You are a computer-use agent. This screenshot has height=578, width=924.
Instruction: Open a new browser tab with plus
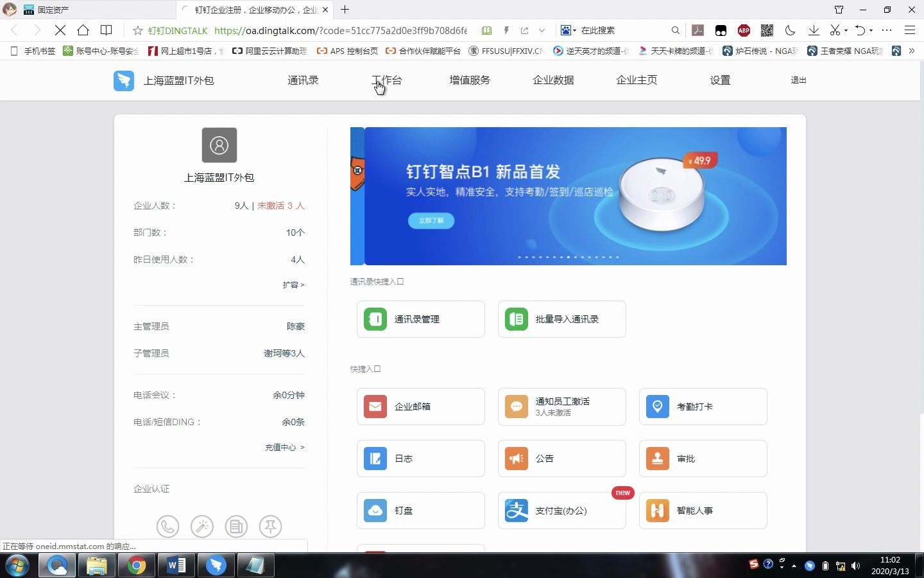(x=345, y=10)
